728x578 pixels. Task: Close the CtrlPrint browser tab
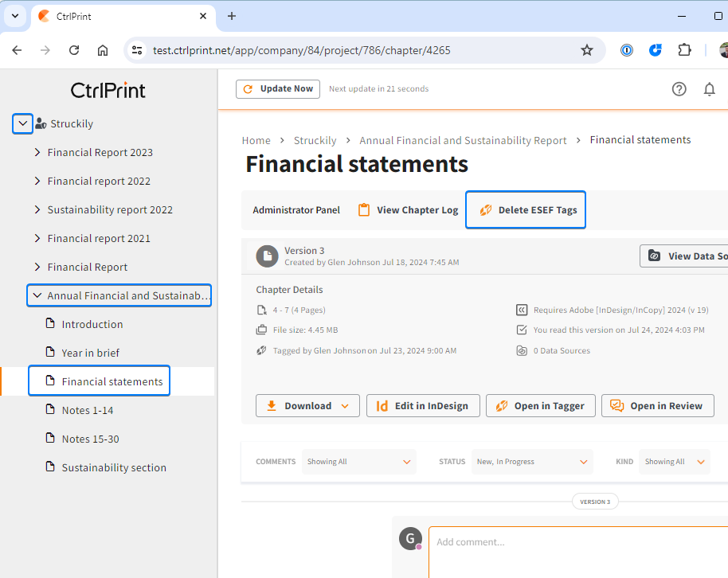click(203, 16)
